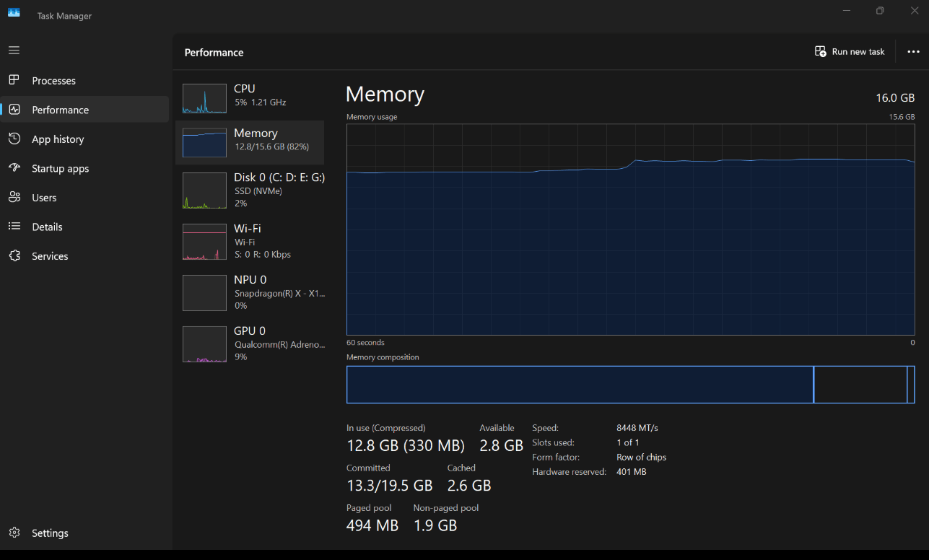This screenshot has width=929, height=560.
Task: Click the 60 seconds graph axis label
Action: click(x=365, y=343)
